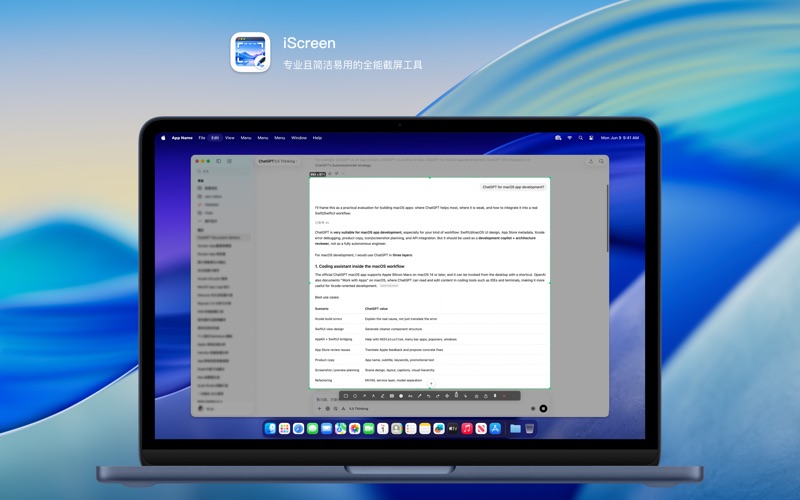Click the new chat compose icon
800x500 pixels.
click(230, 161)
